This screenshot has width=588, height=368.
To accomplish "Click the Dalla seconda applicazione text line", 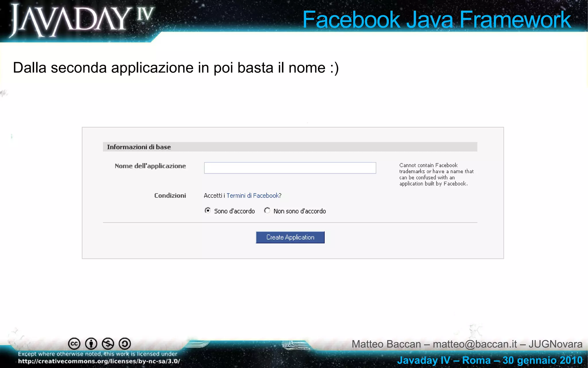I will point(176,68).
